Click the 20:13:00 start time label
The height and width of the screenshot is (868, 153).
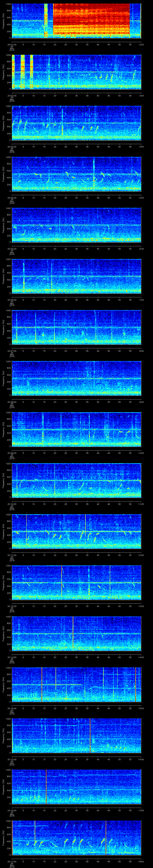pos(12,657)
